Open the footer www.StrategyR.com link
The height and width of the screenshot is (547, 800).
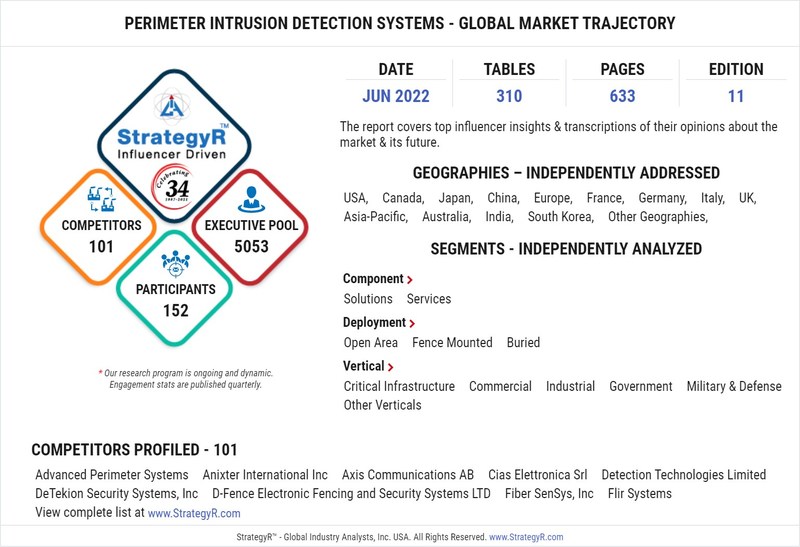525,537
